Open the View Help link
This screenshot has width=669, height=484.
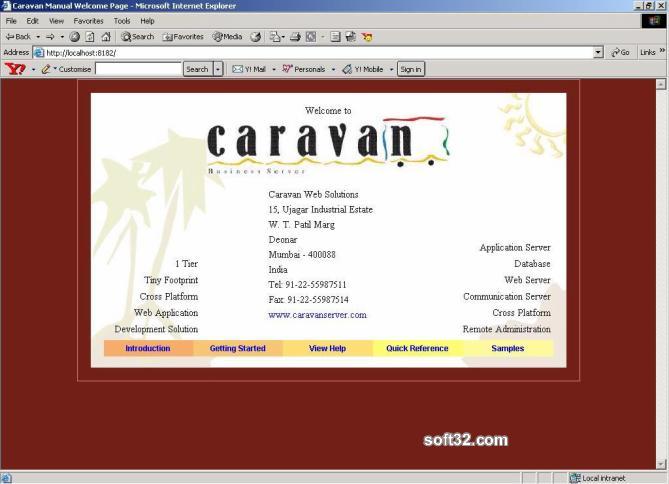coord(327,348)
